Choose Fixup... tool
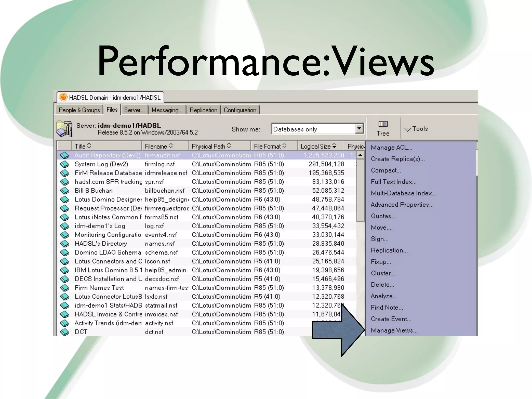The width and height of the screenshot is (532, 399). (x=381, y=262)
